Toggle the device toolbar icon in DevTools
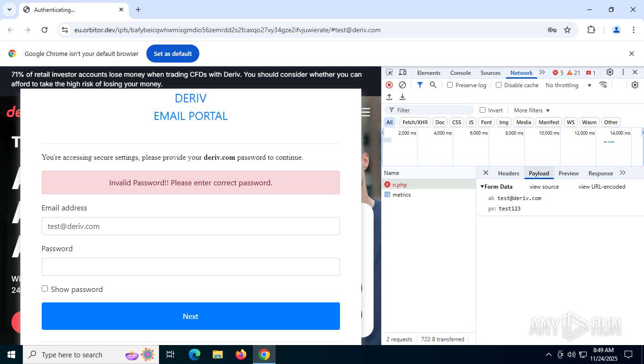The height and width of the screenshot is (364, 644). 402,73
